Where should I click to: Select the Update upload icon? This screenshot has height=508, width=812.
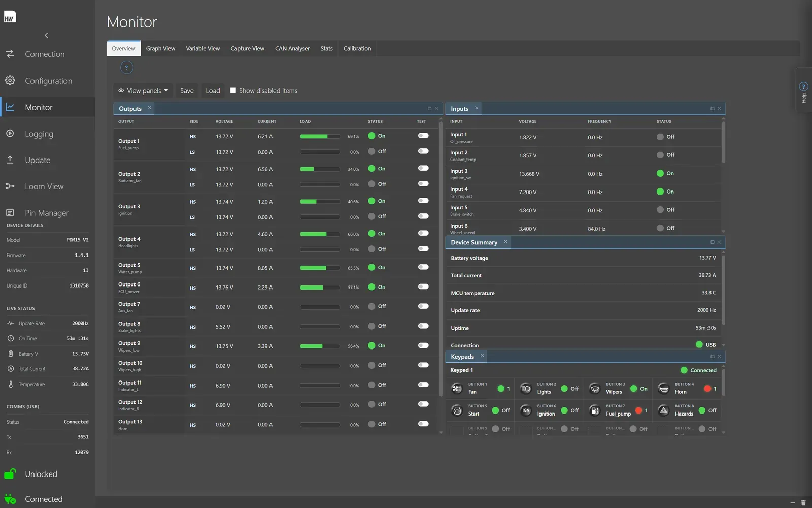(x=10, y=160)
